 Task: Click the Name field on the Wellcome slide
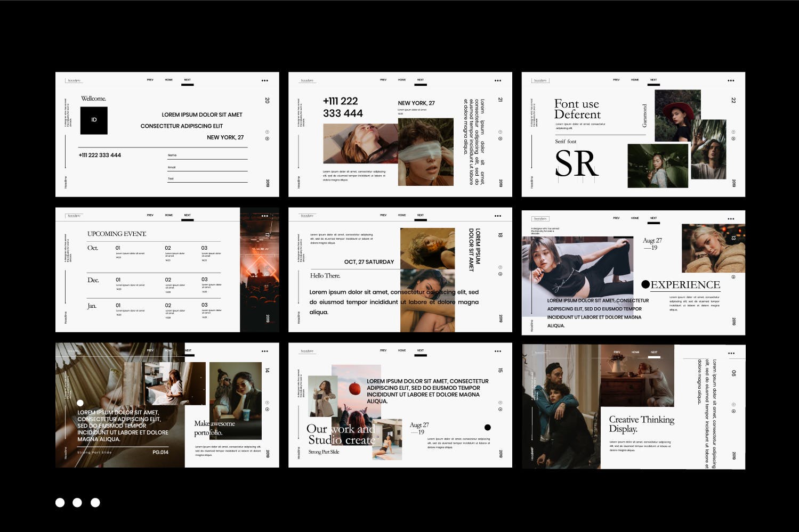point(207,155)
